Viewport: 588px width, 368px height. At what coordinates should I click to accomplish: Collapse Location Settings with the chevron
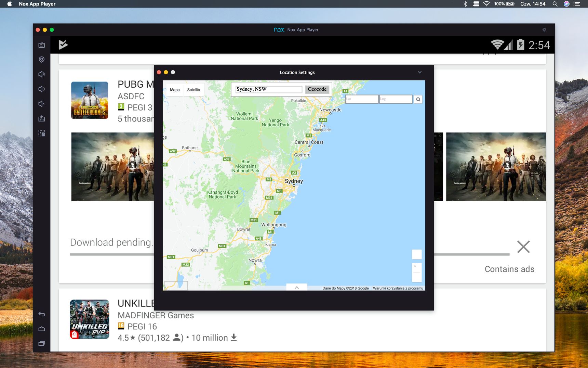pyautogui.click(x=420, y=72)
